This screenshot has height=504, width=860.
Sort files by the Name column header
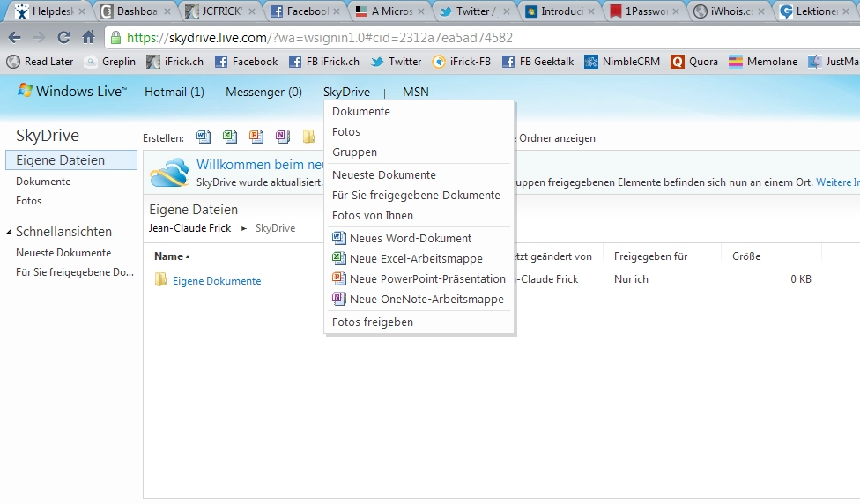tap(168, 256)
